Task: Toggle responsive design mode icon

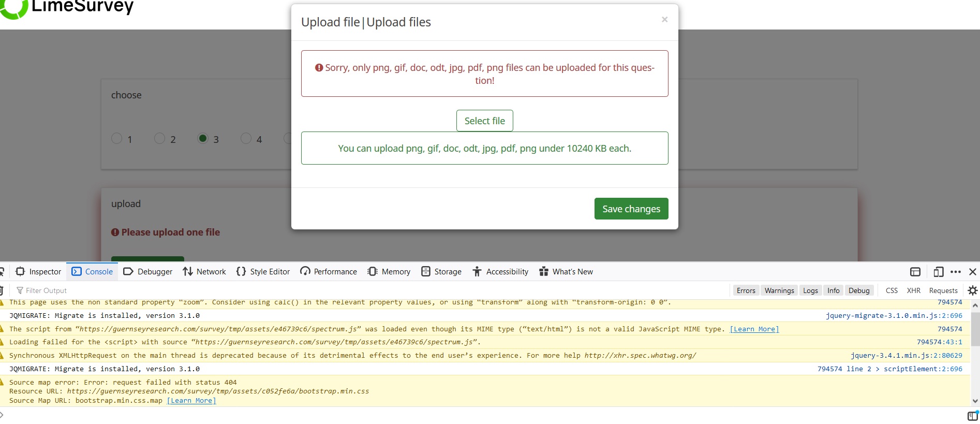Action: [939, 272]
